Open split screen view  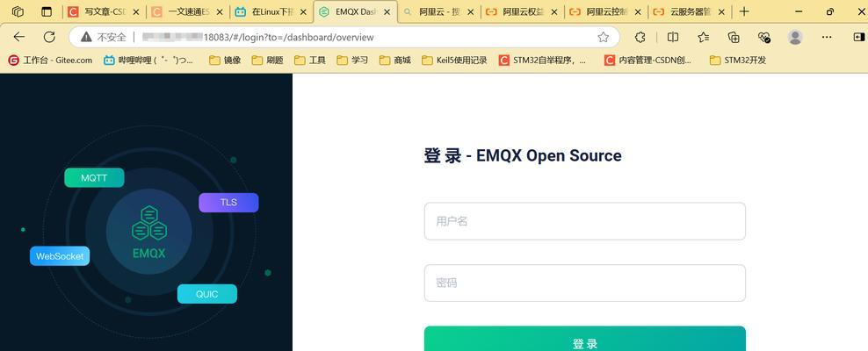pyautogui.click(x=673, y=37)
